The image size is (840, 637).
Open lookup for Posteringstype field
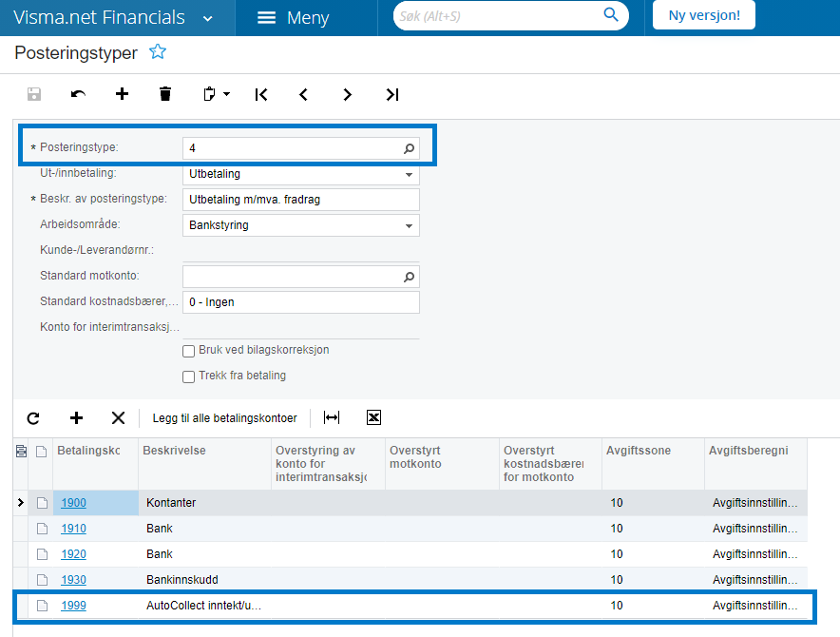pos(409,148)
